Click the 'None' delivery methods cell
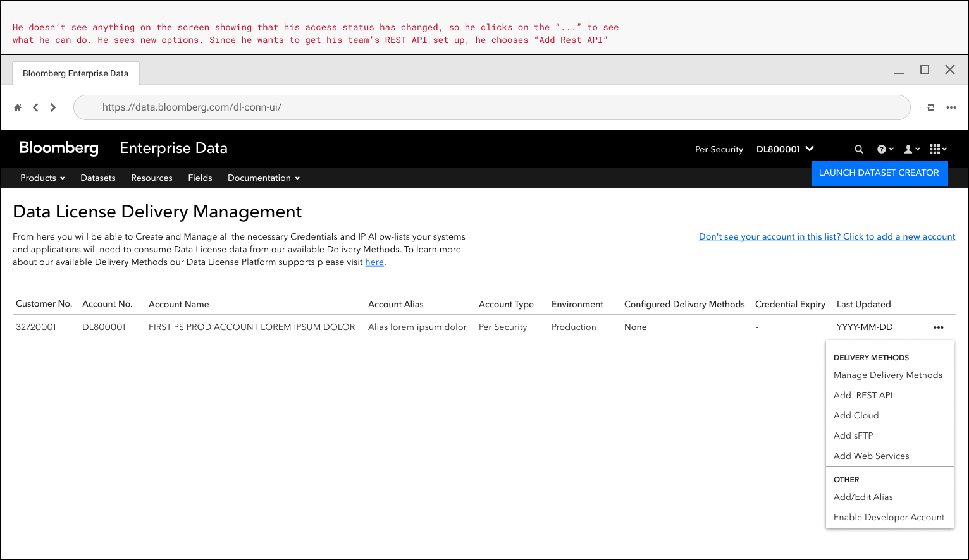Viewport: 969px width, 560px height. [x=636, y=327]
